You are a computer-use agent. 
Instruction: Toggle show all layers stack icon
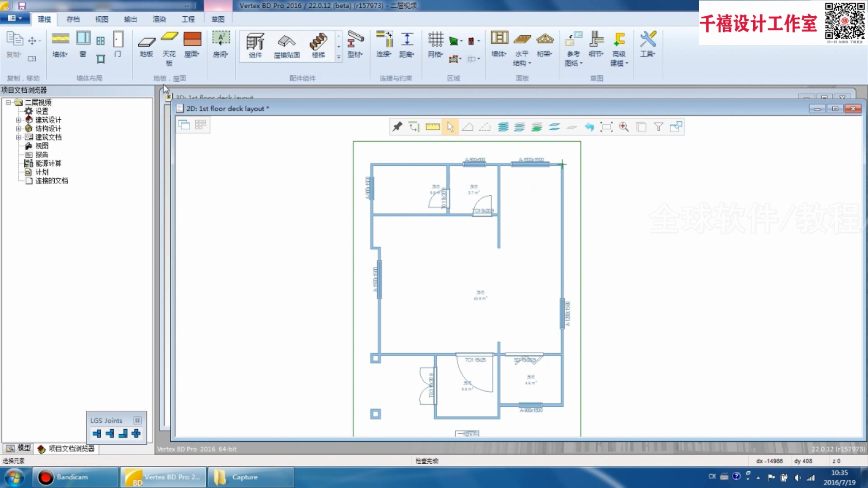pos(503,127)
